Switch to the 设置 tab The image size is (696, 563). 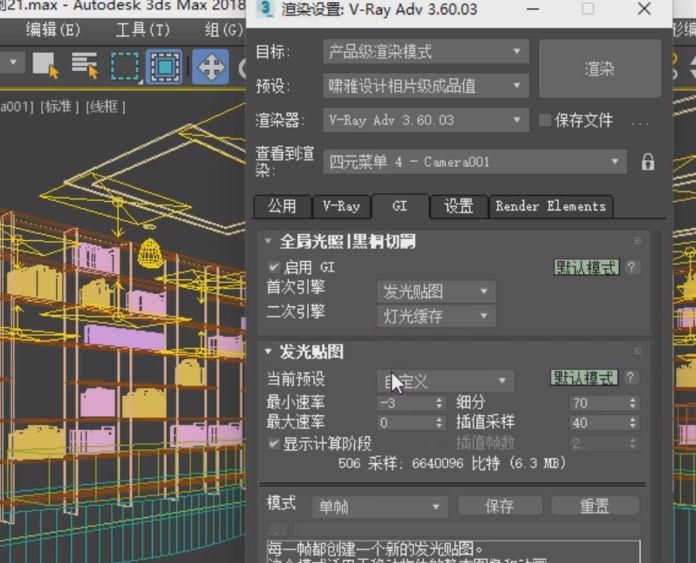[x=459, y=206]
